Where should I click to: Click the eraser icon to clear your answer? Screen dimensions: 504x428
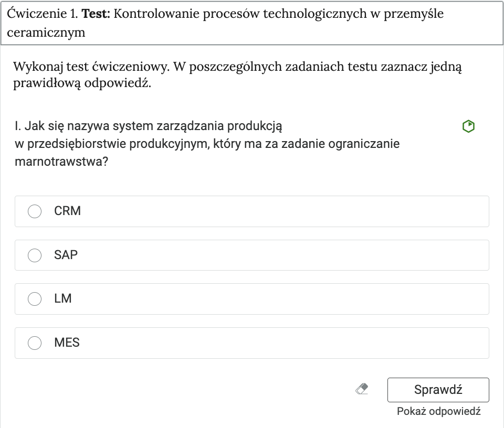click(x=362, y=389)
